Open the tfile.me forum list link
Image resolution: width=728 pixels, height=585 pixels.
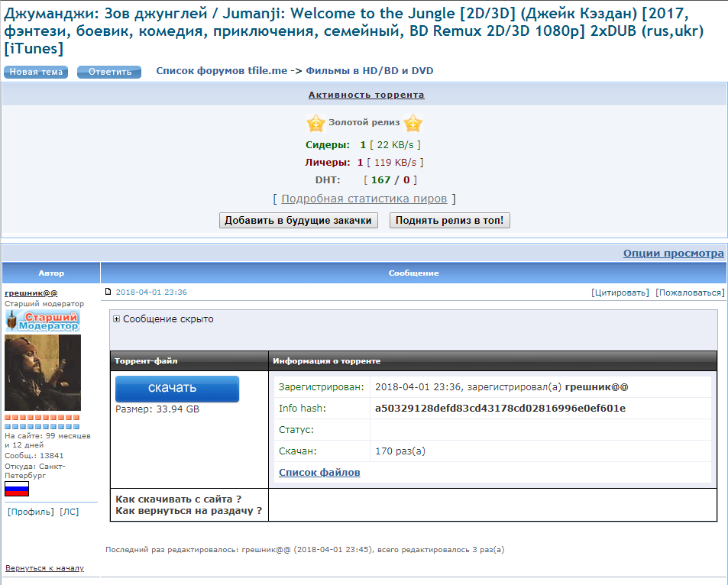click(222, 70)
